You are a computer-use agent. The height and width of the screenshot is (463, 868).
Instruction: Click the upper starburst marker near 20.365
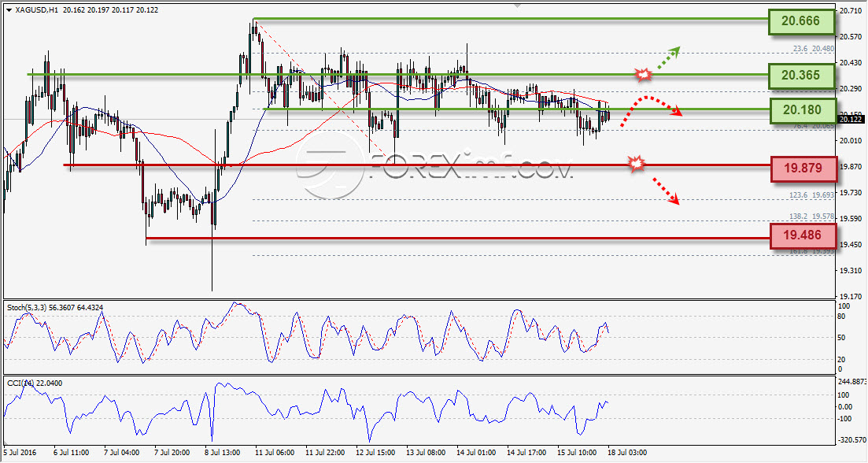(643, 75)
